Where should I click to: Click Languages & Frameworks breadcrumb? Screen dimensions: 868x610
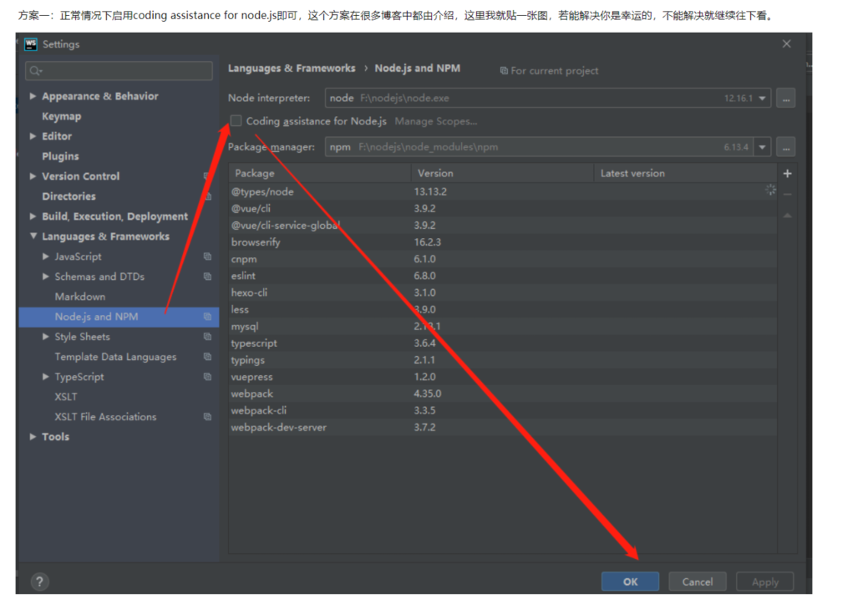292,68
